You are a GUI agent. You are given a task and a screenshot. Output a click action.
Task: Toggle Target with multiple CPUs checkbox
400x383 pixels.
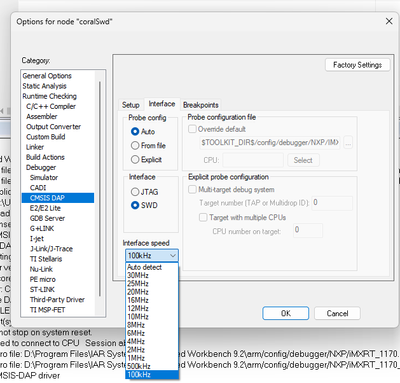203,217
